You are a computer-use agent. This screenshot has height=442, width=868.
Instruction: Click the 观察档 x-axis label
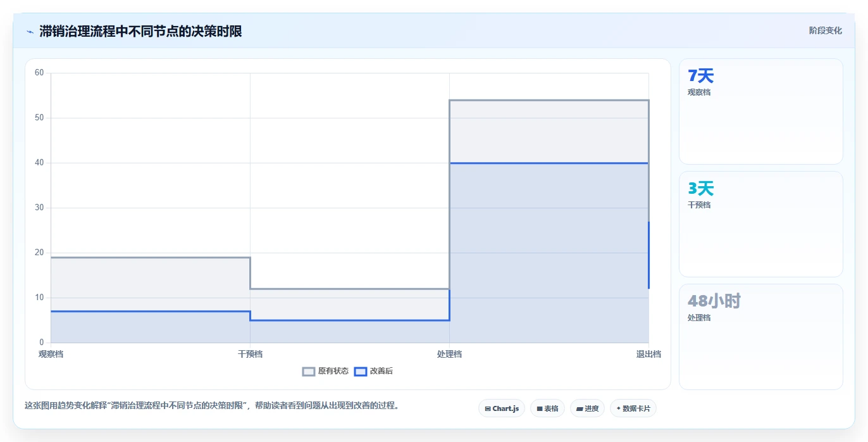click(x=51, y=354)
